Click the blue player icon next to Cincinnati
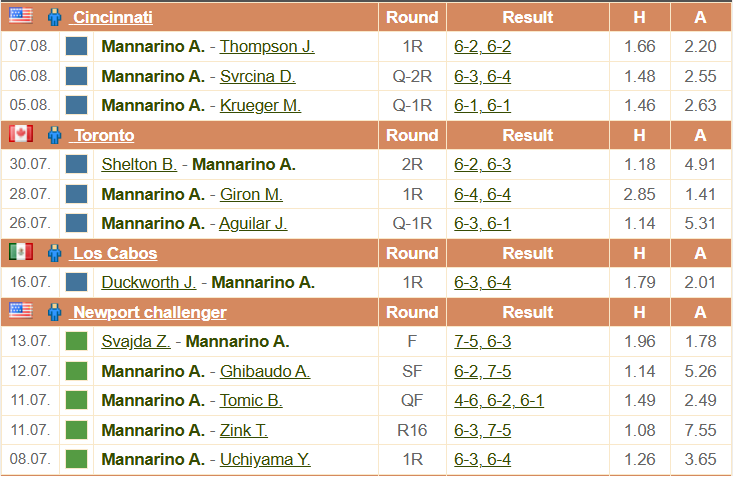Viewport: 733px width, 478px height. (55, 17)
